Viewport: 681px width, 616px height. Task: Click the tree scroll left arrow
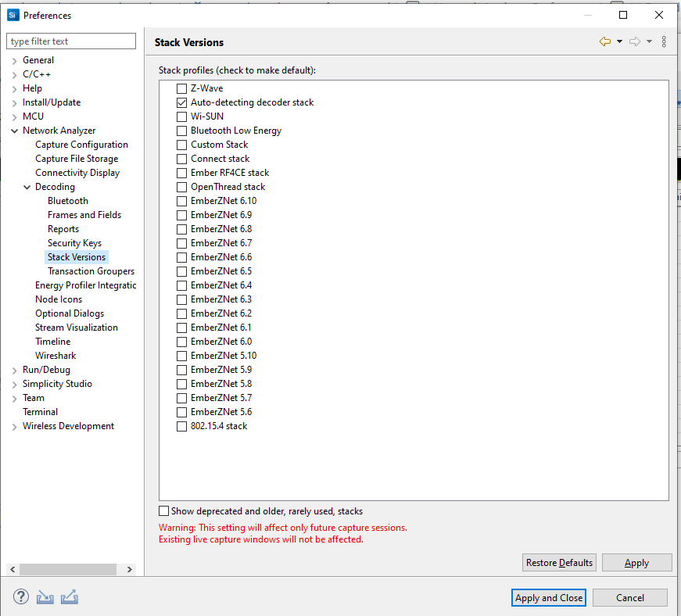click(13, 569)
